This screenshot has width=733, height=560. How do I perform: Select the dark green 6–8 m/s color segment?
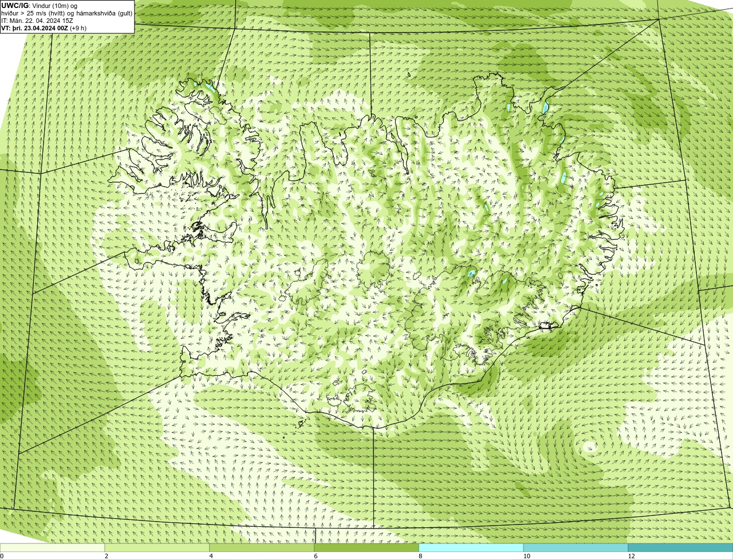(x=366, y=547)
